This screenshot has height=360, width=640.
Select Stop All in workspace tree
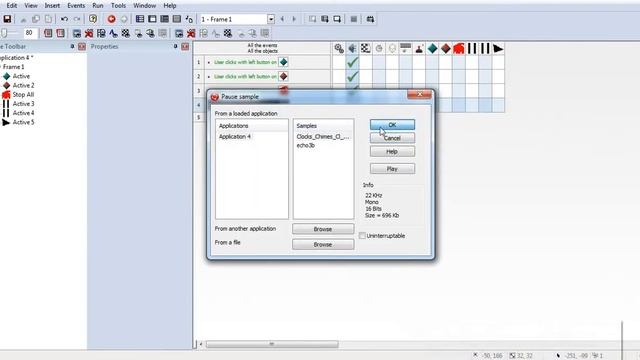(x=23, y=94)
